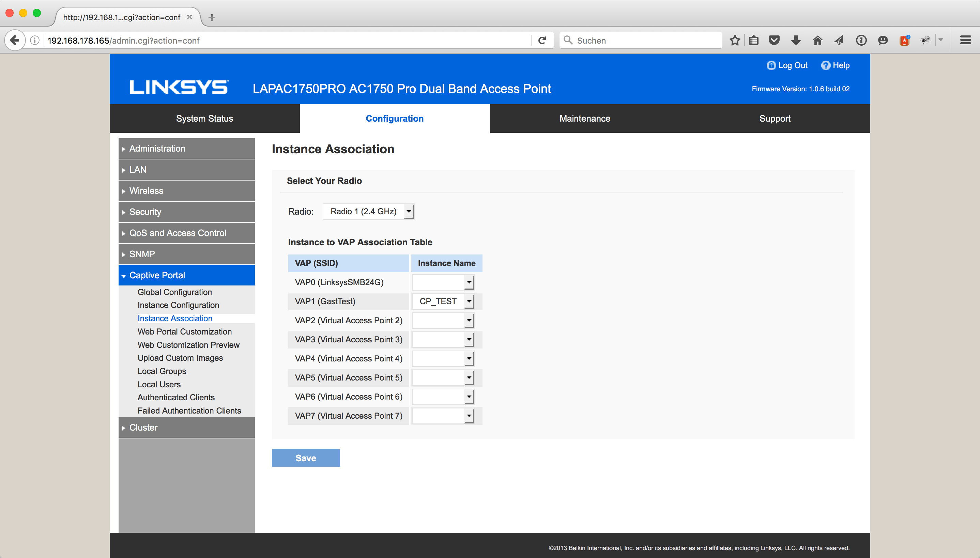Expand the Cluster section

tap(187, 427)
